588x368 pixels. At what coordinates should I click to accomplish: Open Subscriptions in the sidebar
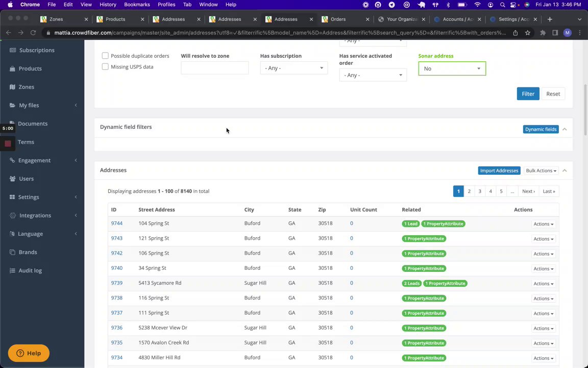click(37, 50)
